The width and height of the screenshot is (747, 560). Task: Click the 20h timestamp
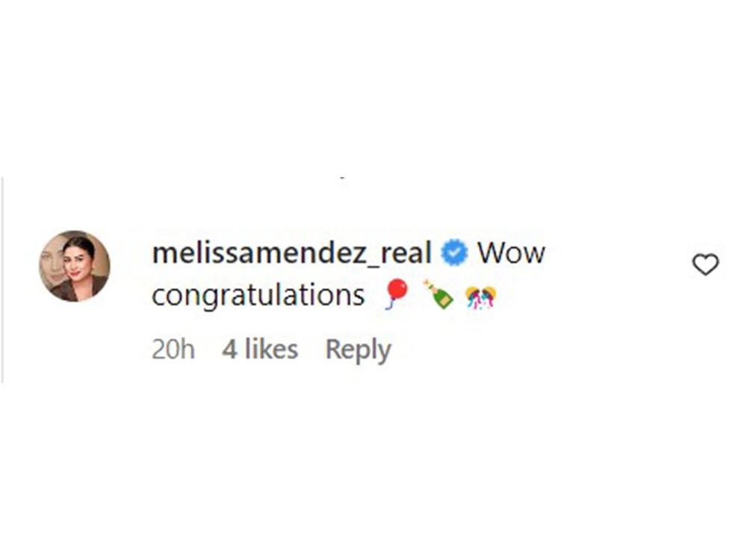[173, 349]
